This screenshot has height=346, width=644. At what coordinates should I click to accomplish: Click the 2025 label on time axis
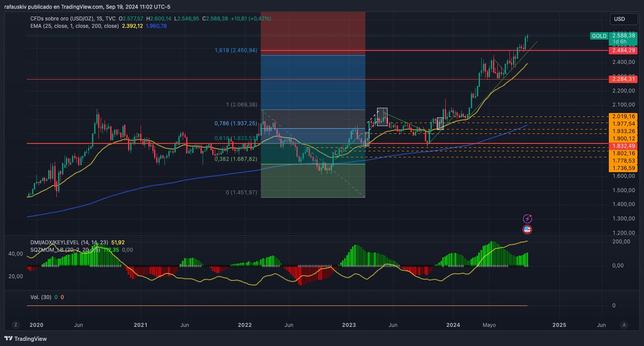559,325
